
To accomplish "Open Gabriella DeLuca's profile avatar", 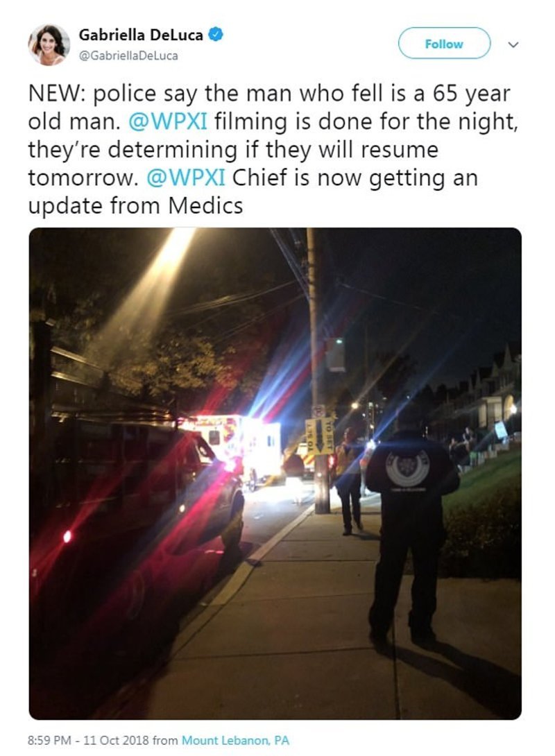I will click(49, 44).
